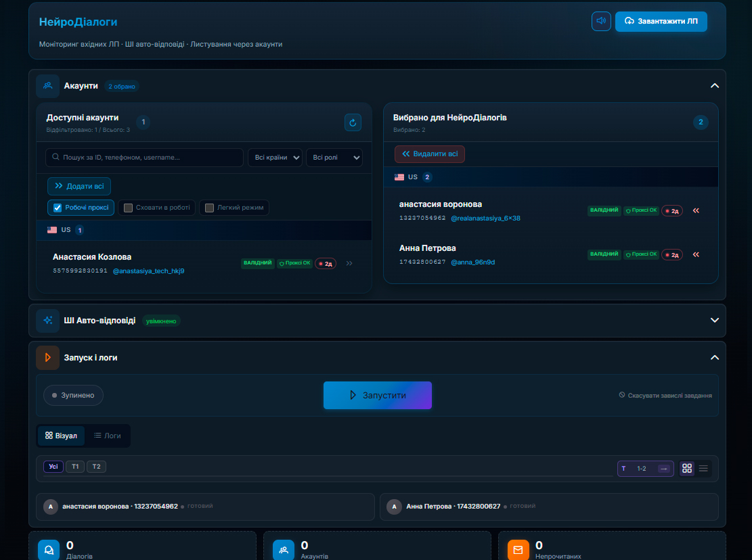The width and height of the screenshot is (752, 560).
Task: Switch to grid view layout icon
Action: [687, 469]
